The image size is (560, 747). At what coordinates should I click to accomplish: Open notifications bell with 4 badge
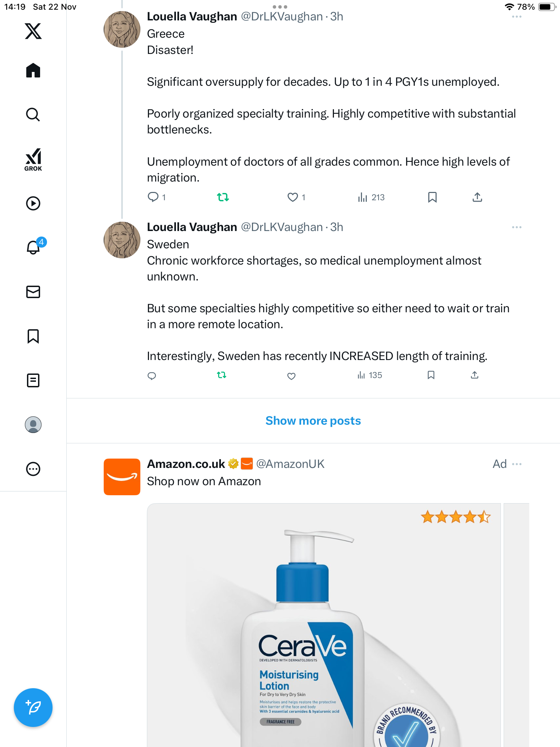coord(34,247)
